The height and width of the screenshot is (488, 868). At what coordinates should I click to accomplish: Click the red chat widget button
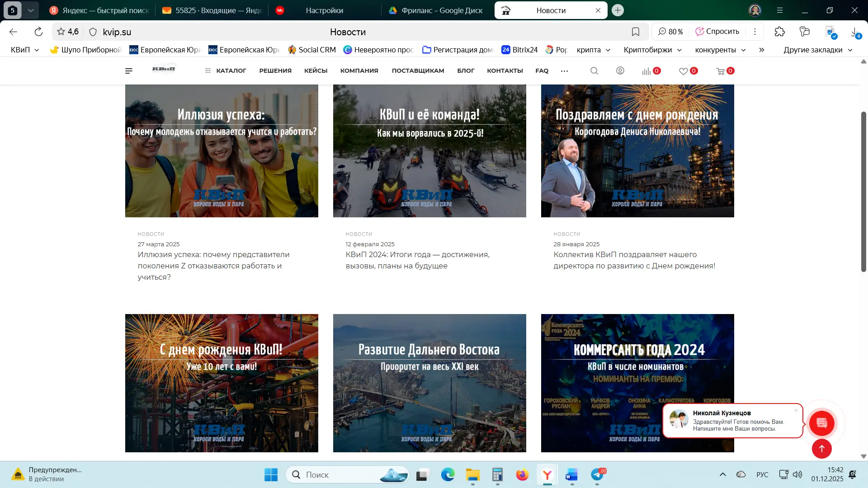[x=822, y=422]
